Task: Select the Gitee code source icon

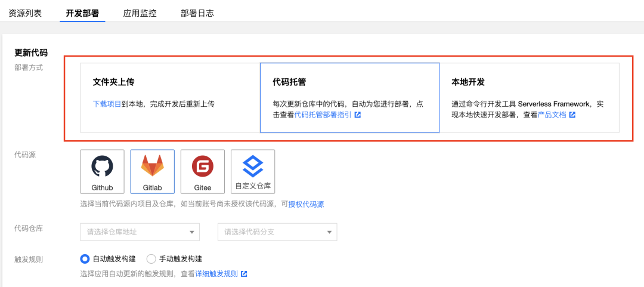Action: pyautogui.click(x=203, y=171)
